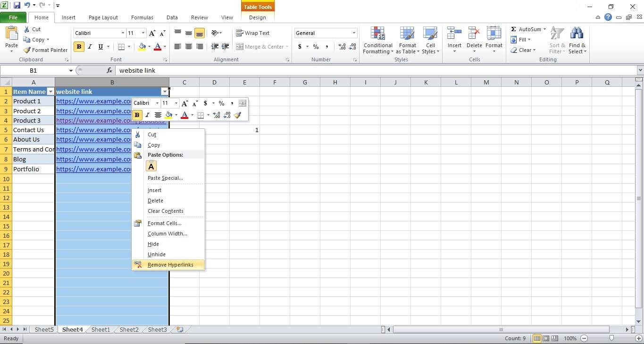644x344 pixels.
Task: Select the Format Painter tool
Action: point(45,50)
